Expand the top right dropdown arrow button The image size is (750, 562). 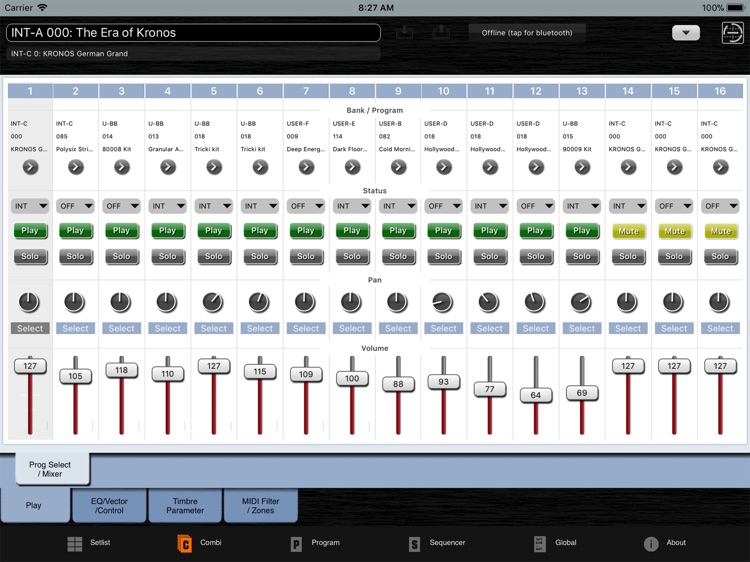pyautogui.click(x=686, y=33)
